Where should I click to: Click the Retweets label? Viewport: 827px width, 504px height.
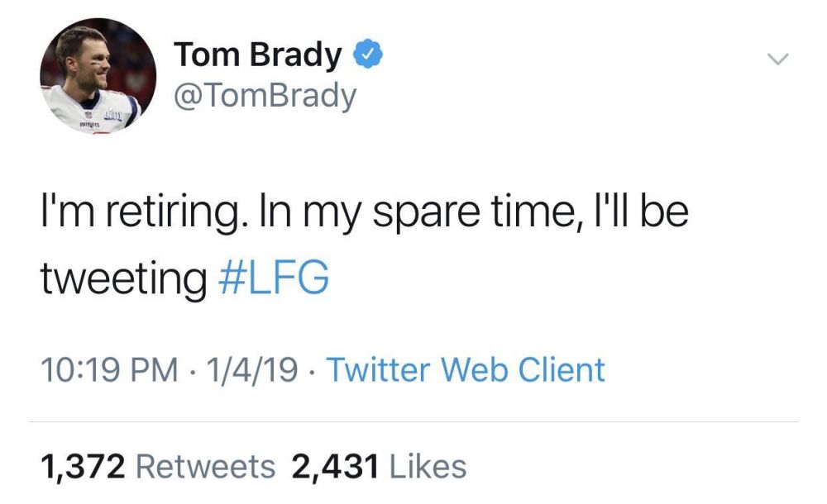(206, 467)
